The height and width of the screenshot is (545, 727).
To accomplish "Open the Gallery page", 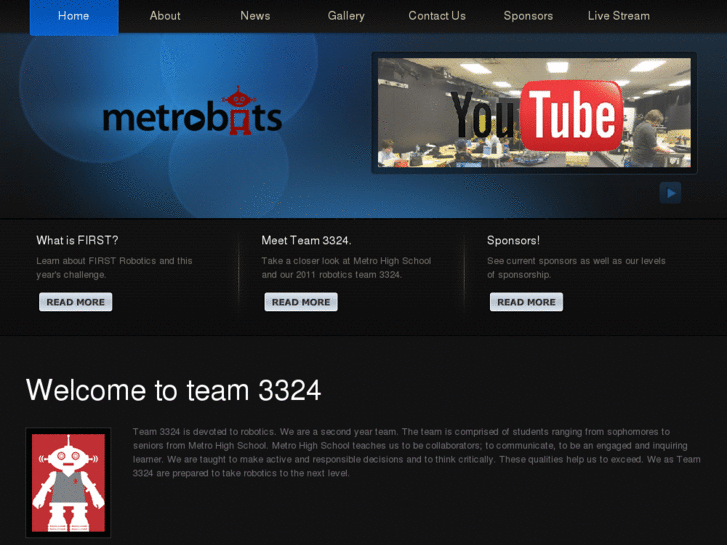I will 346,16.
